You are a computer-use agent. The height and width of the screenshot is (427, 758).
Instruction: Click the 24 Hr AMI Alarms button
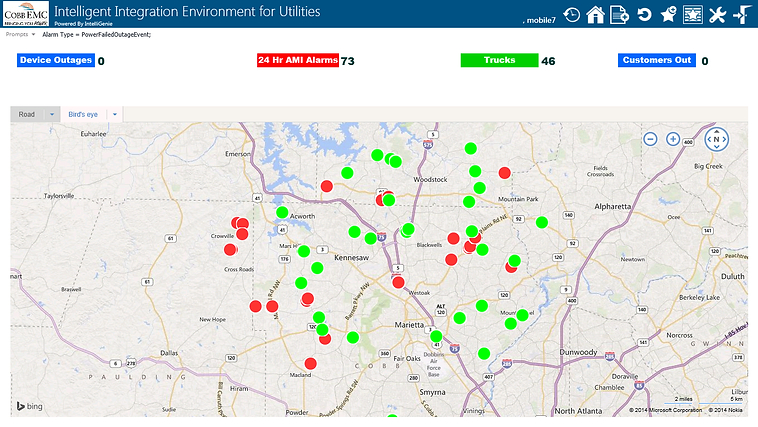coord(297,60)
